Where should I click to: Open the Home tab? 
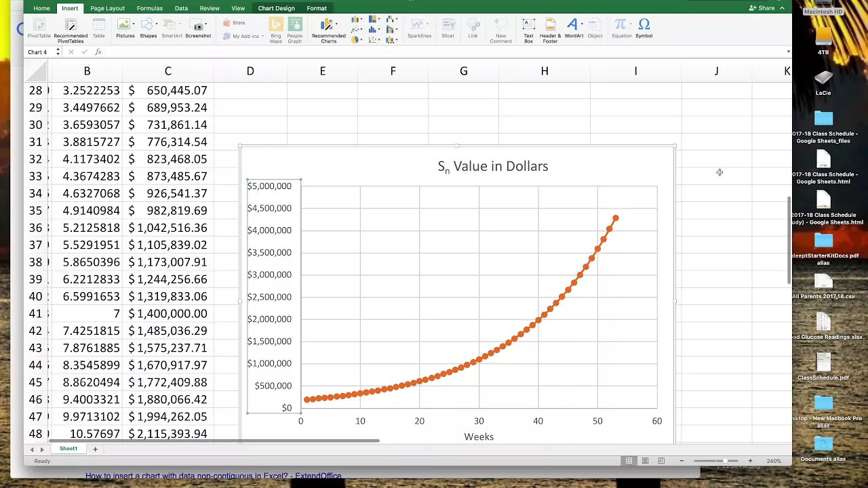pyautogui.click(x=41, y=8)
